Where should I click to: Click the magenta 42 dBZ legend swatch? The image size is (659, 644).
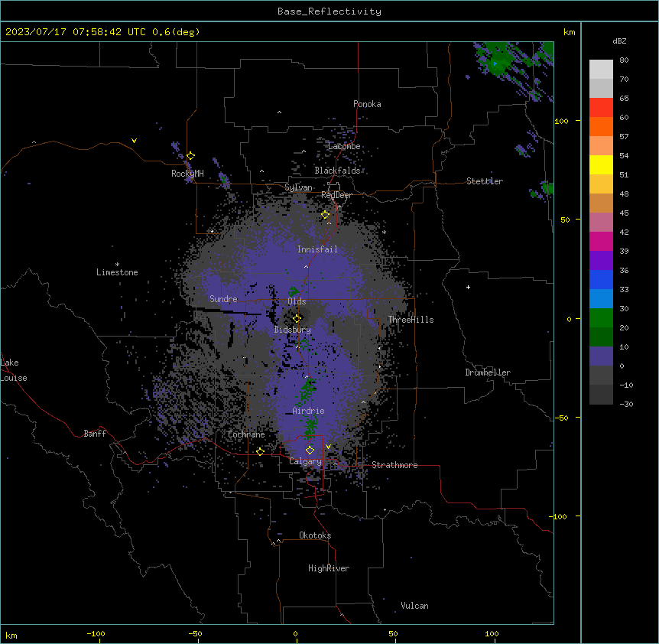click(601, 241)
